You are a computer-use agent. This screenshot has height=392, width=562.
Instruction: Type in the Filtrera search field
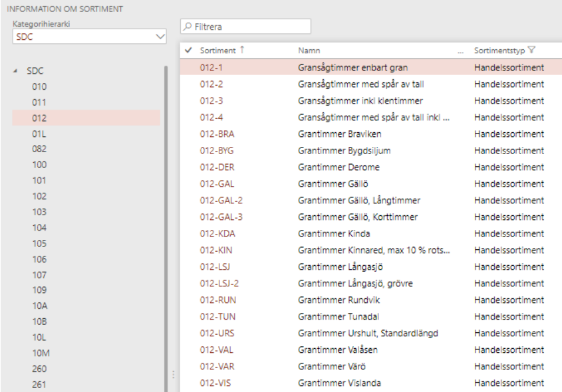point(249,27)
